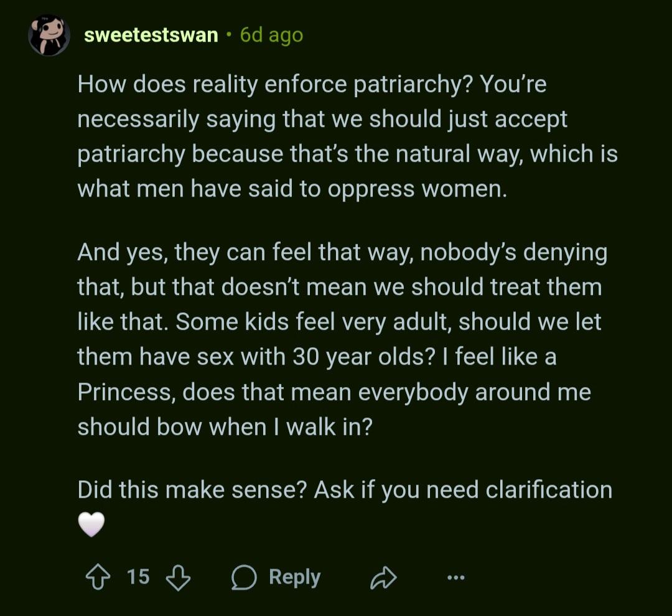Viewport: 672px width, 616px height.
Task: Downvote the sweetestswan comment
Action: pyautogui.click(x=178, y=577)
